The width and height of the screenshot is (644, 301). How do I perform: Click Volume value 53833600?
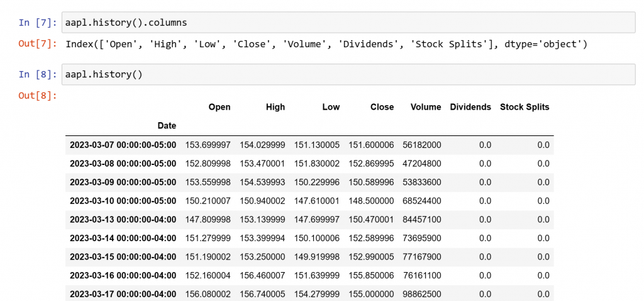422,182
